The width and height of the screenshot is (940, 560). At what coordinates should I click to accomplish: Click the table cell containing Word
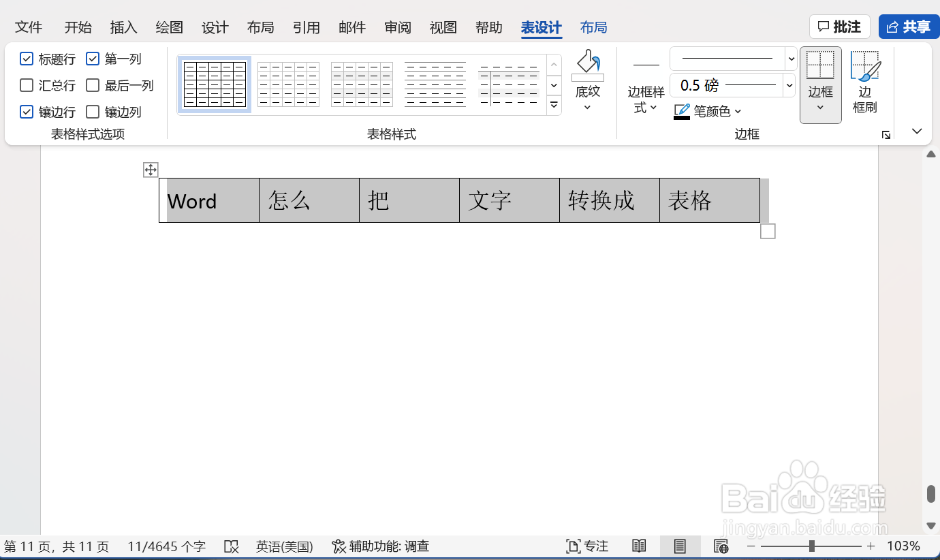(x=209, y=200)
